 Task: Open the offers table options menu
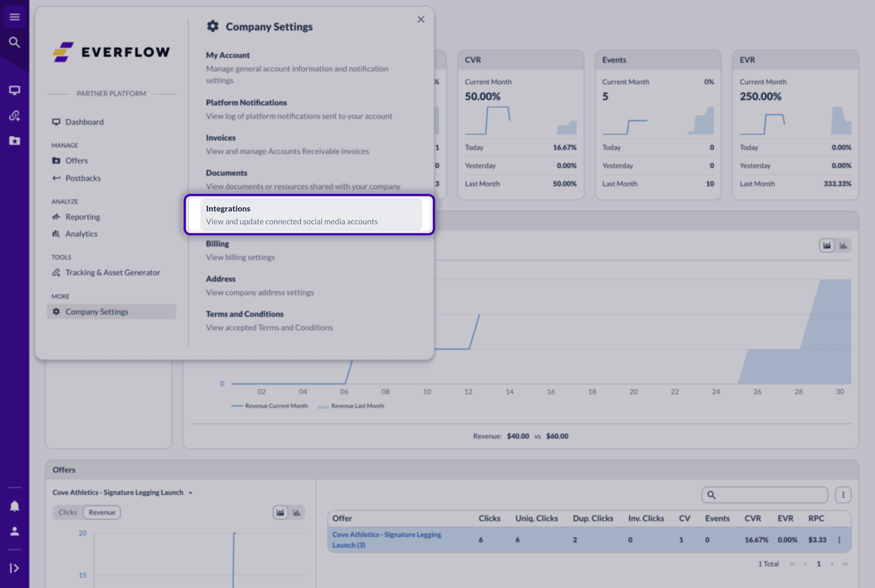pos(843,495)
